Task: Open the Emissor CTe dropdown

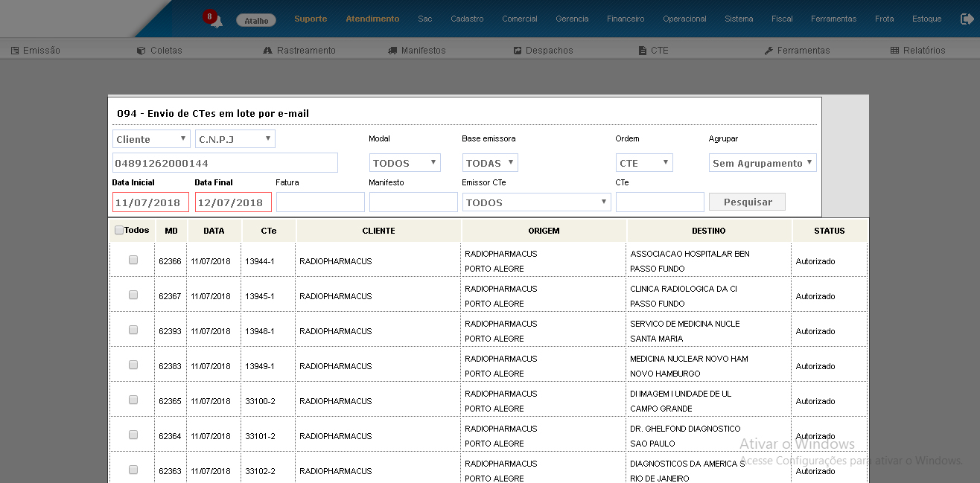Action: coord(536,202)
